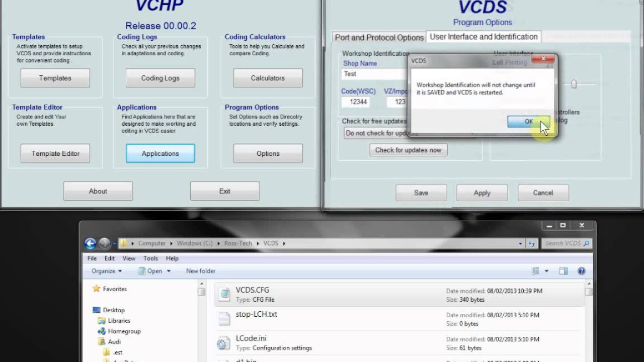The image size is (644, 362).
Task: Click the address bar refresh icon
Action: coord(532,243)
